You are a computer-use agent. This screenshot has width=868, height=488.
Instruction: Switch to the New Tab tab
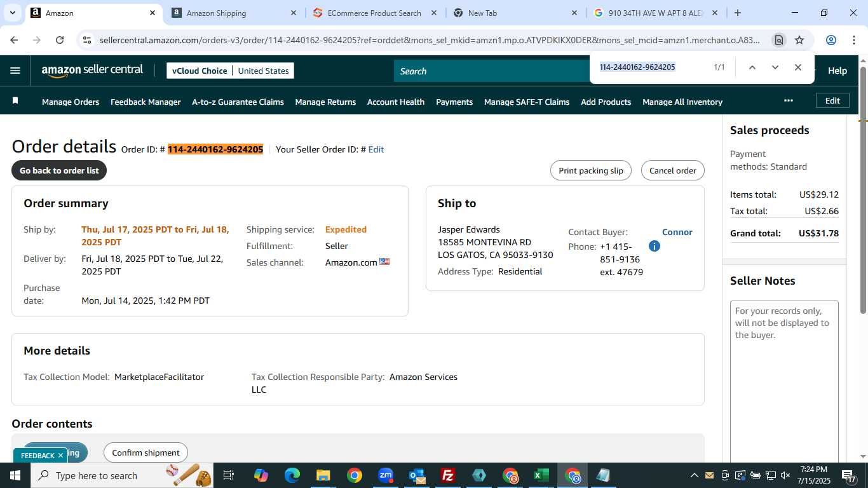516,13
